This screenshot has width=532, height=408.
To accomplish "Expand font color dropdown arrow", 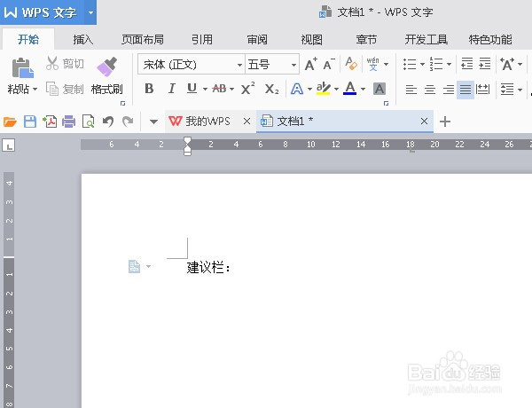I will click(363, 90).
